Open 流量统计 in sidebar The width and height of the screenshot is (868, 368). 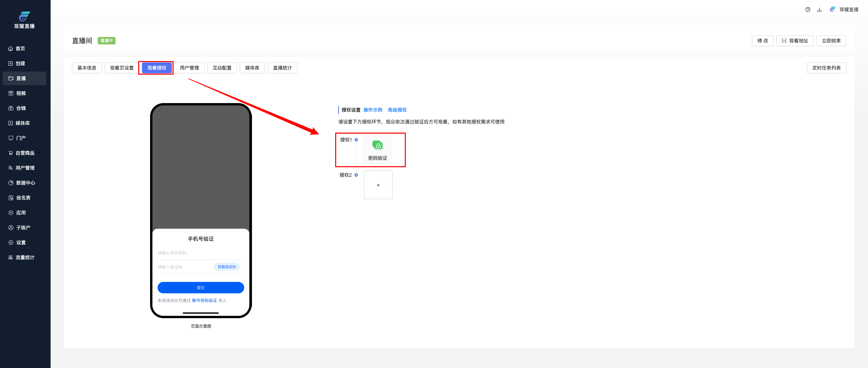[x=25, y=257]
